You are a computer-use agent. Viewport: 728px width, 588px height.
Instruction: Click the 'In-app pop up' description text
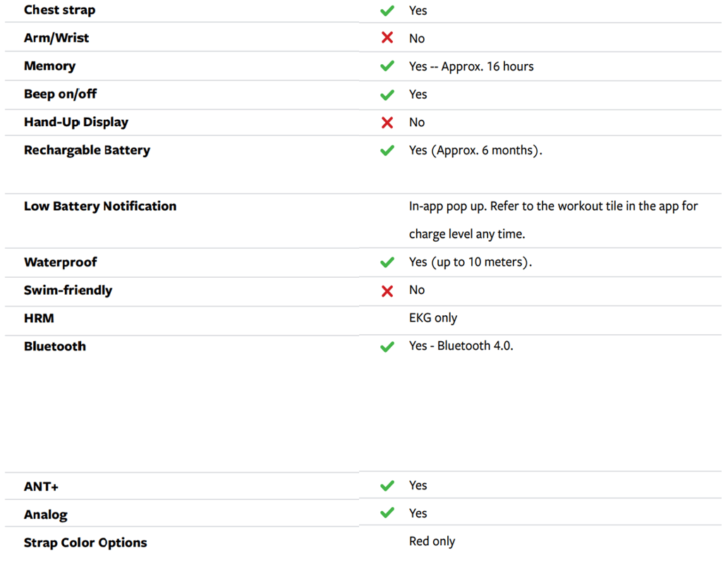coord(553,207)
